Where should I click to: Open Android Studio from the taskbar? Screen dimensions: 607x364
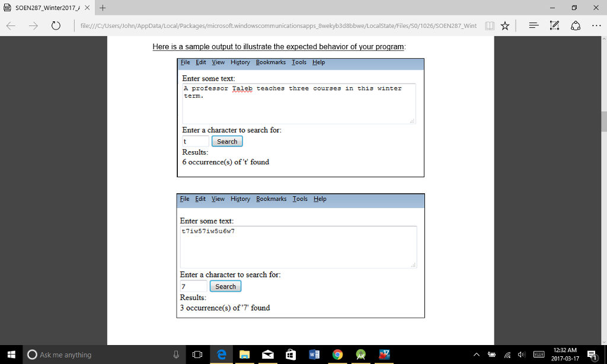click(360, 354)
